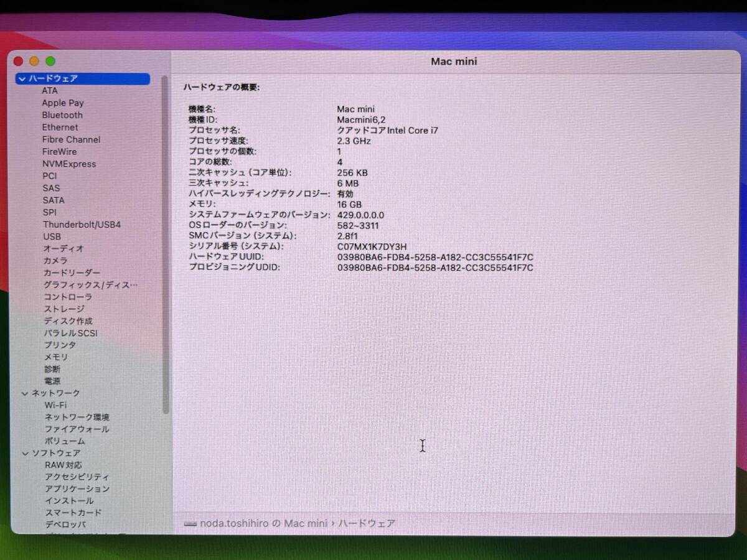Collapse the ネットワーク section chevron
The width and height of the screenshot is (747, 560).
25,393
